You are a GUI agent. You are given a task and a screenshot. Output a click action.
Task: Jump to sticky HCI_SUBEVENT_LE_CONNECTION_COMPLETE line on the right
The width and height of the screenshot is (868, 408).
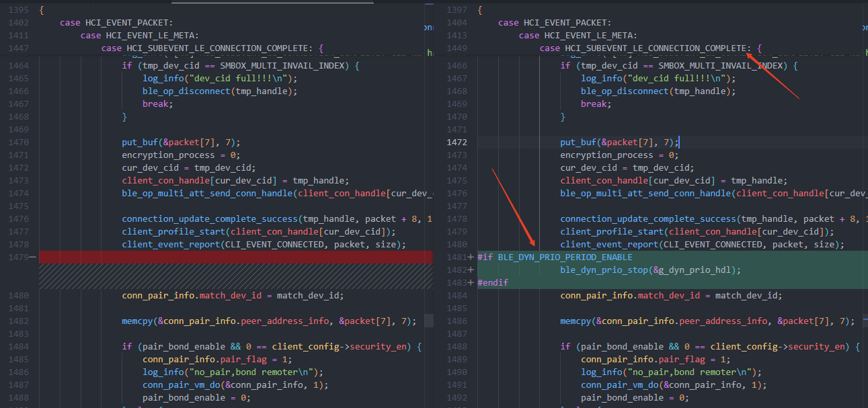656,48
